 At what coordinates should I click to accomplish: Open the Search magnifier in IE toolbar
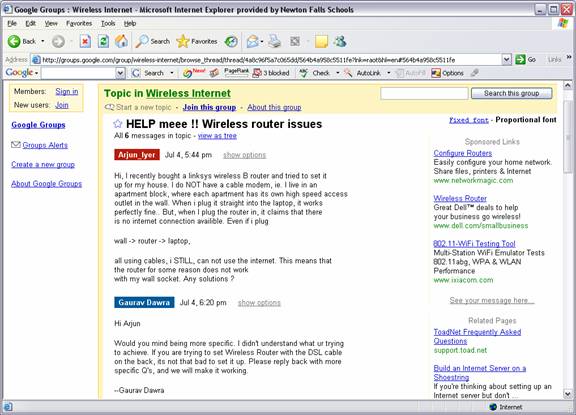(x=152, y=42)
